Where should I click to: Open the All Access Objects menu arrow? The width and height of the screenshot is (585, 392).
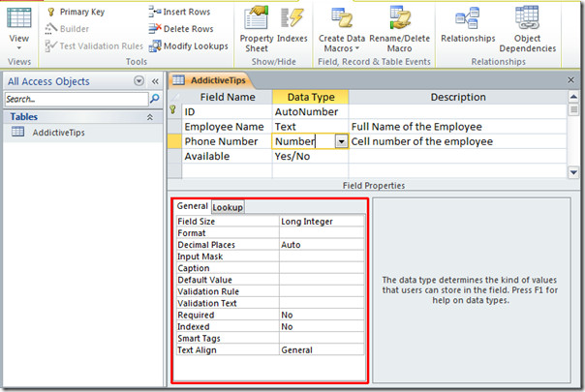click(139, 81)
